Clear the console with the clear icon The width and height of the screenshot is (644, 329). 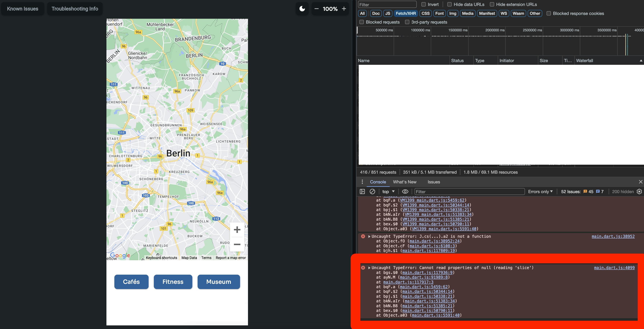(372, 192)
